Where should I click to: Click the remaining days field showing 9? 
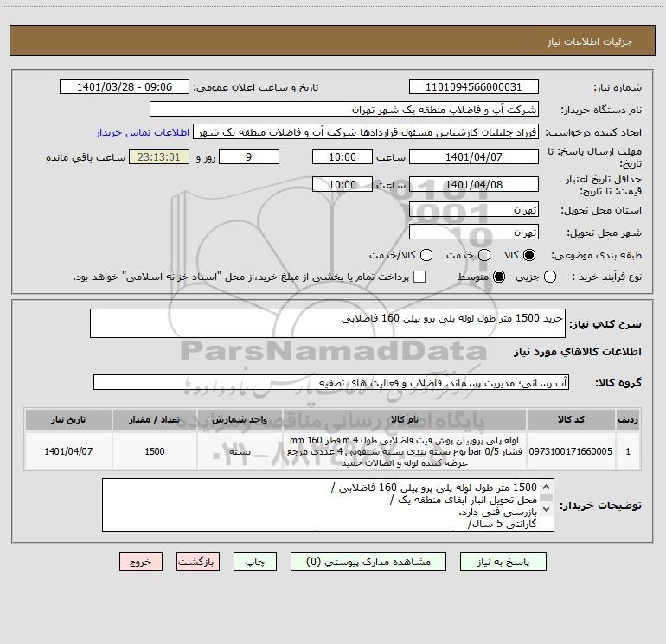tap(249, 156)
